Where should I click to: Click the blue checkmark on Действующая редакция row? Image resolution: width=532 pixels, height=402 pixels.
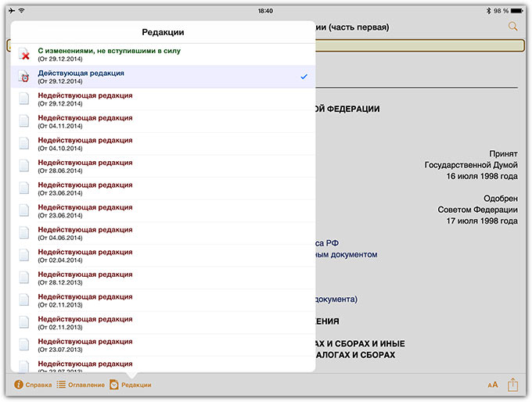tap(304, 77)
